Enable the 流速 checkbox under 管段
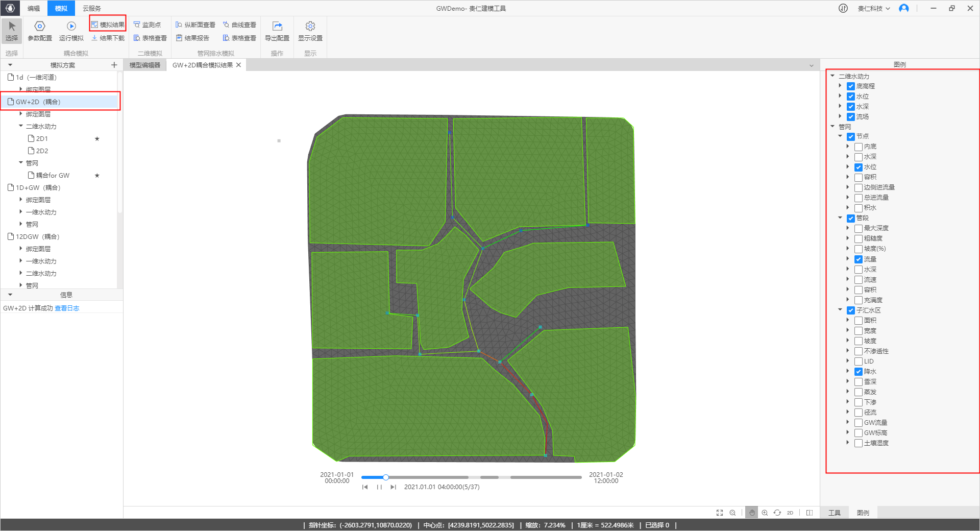980x531 pixels. [859, 280]
